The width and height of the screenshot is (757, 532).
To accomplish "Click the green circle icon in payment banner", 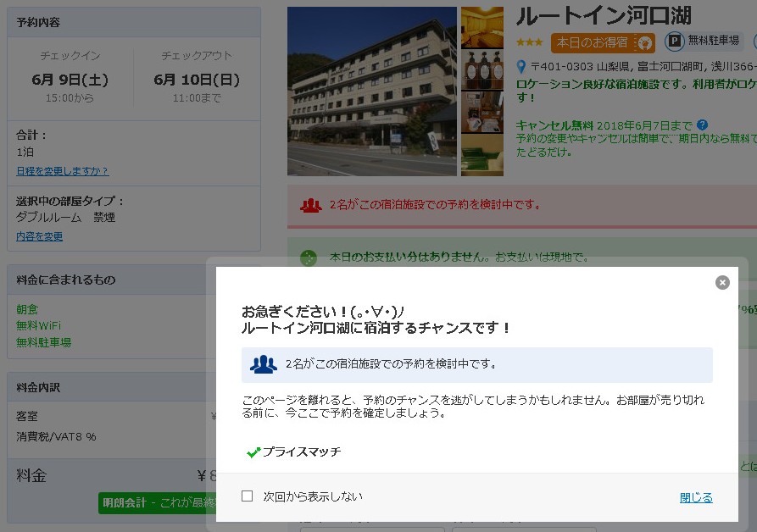I will pyautogui.click(x=308, y=258).
